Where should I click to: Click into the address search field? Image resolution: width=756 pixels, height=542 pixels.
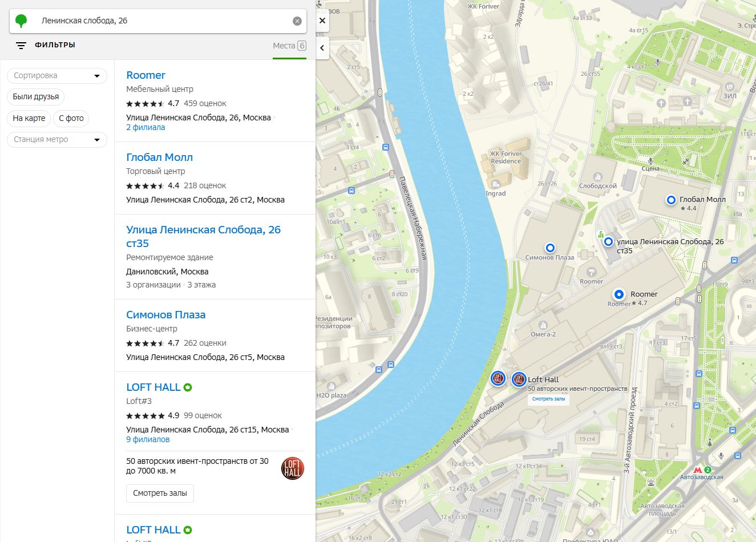click(160, 21)
